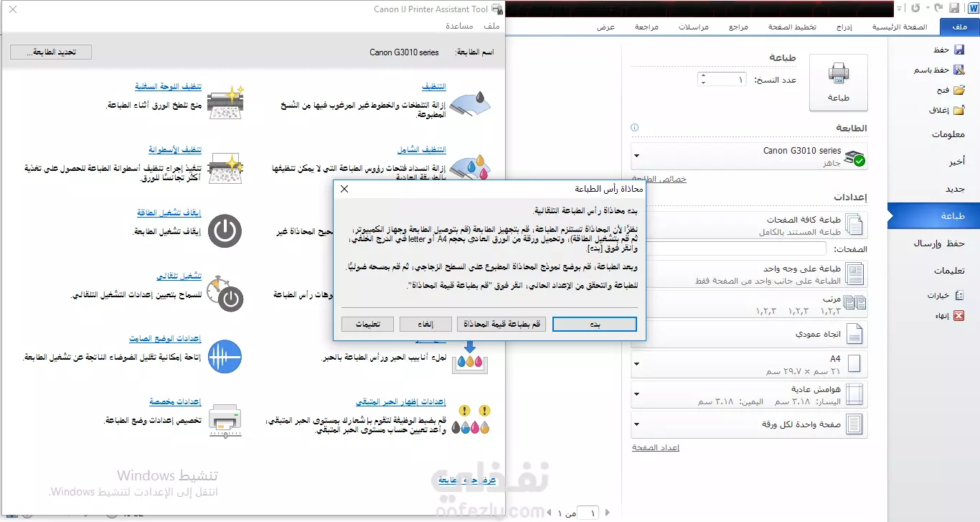Screen dimensions: 980x522
Task: Click the Save As (حفظ باسم) icon
Action: [x=959, y=70]
